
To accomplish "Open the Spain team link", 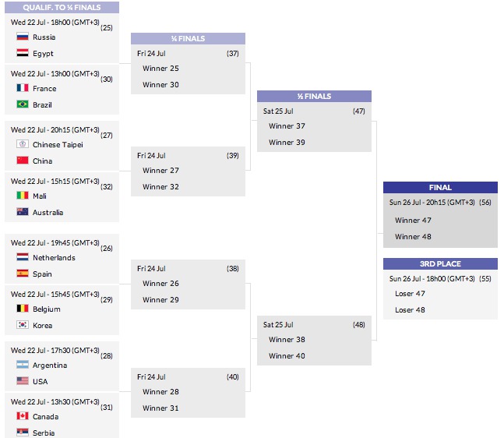I will tap(42, 274).
